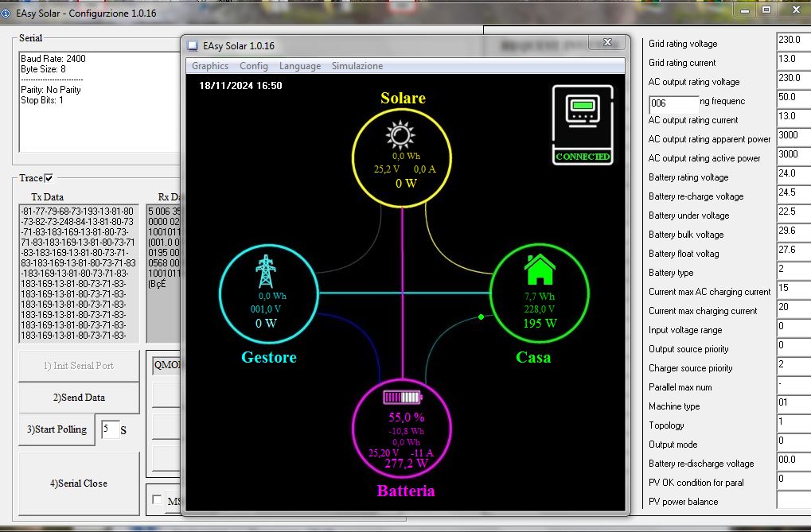The width and height of the screenshot is (811, 532).
Task: Click the Battery rating voltage value field
Action: [793, 177]
